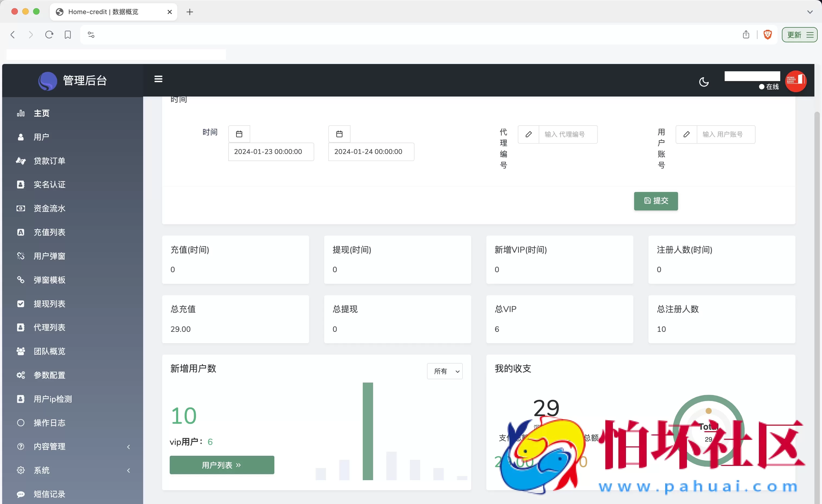Open 提现列表 withdrawal list icon
The height and width of the screenshot is (504, 822).
(x=20, y=304)
